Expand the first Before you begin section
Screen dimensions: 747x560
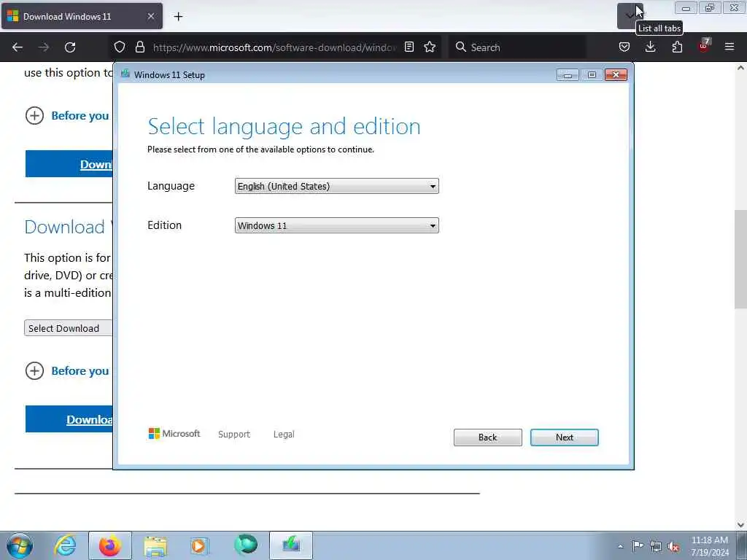[67, 116]
